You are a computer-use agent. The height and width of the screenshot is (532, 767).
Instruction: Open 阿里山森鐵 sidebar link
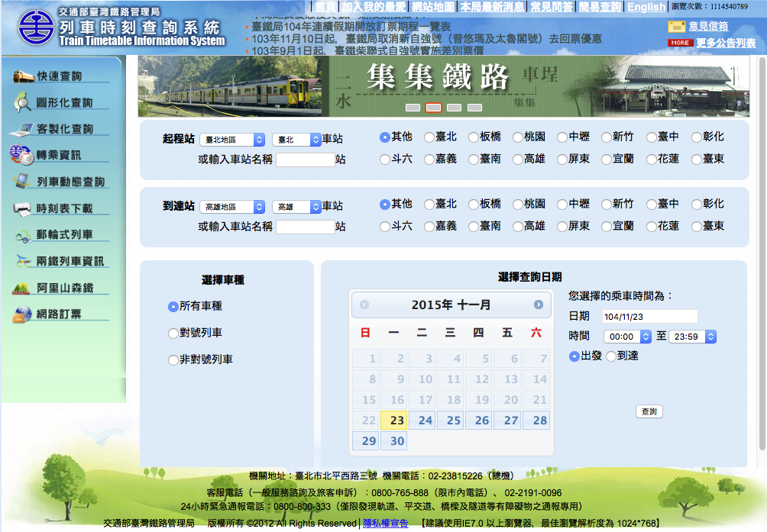coord(65,289)
